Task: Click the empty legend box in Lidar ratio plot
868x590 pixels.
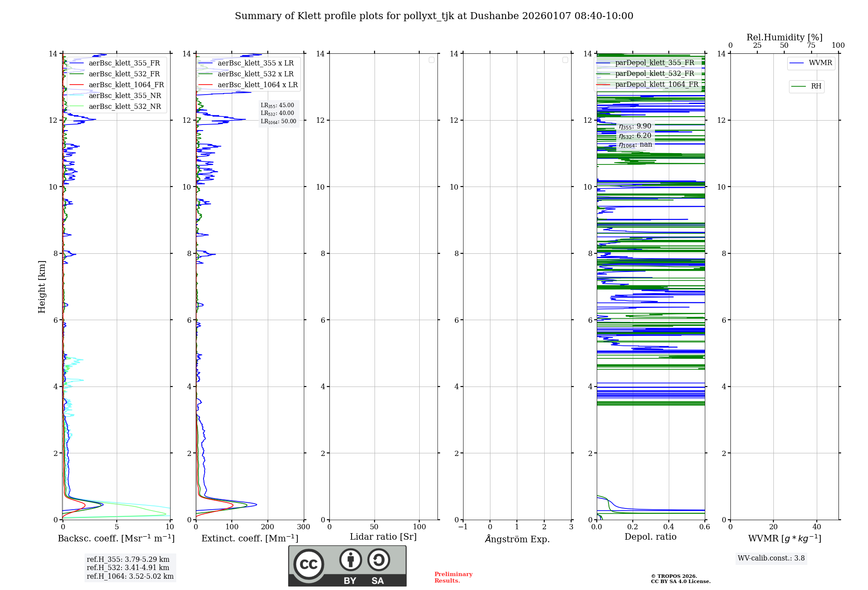Action: tap(431, 60)
